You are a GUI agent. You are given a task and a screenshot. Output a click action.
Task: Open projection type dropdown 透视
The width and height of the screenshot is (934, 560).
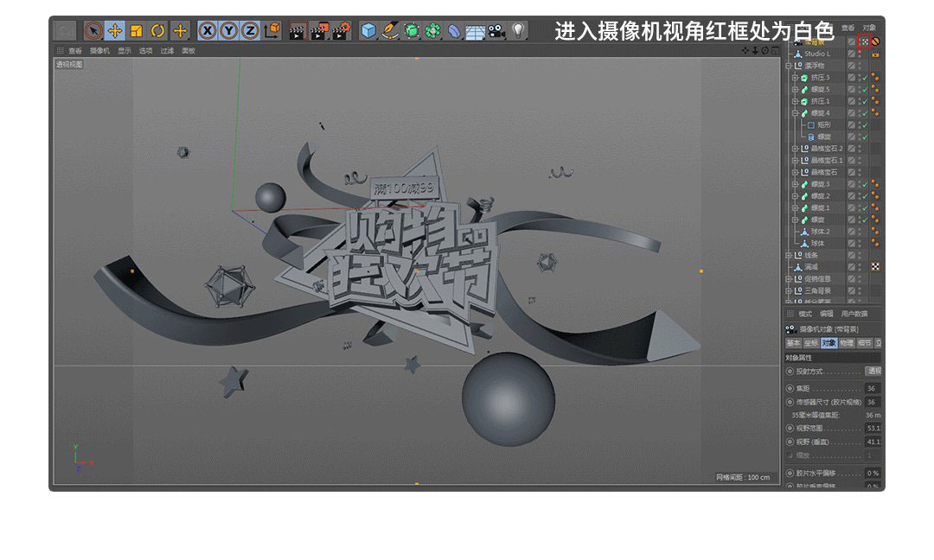coord(873,371)
